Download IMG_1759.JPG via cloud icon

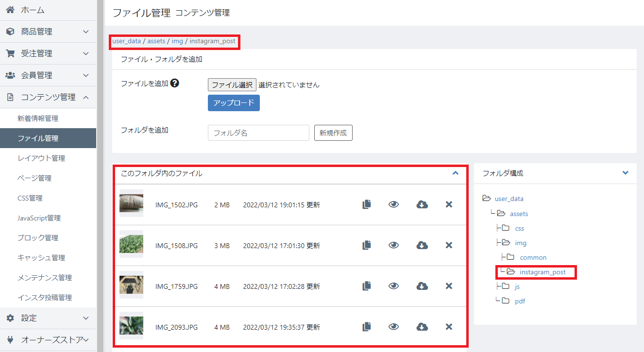(422, 286)
